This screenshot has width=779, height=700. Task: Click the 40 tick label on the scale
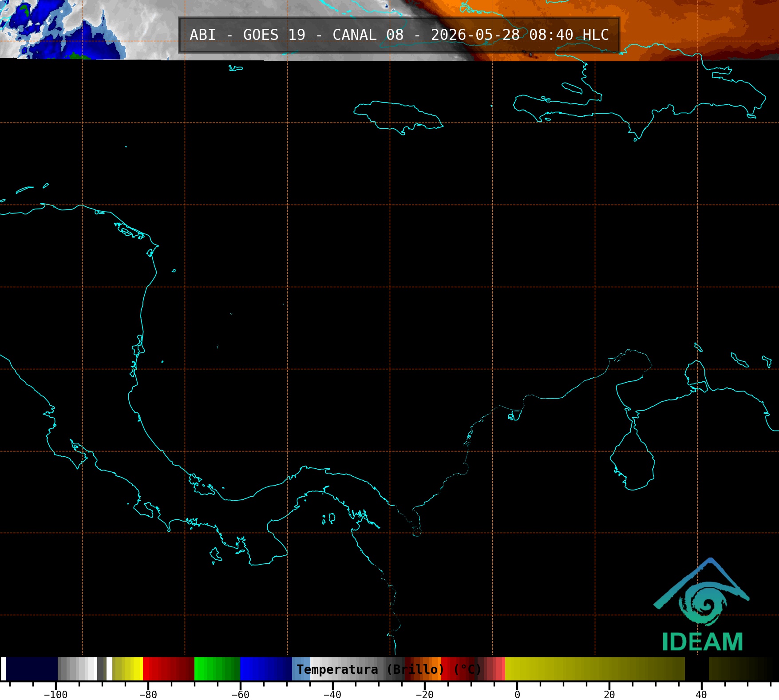click(701, 695)
